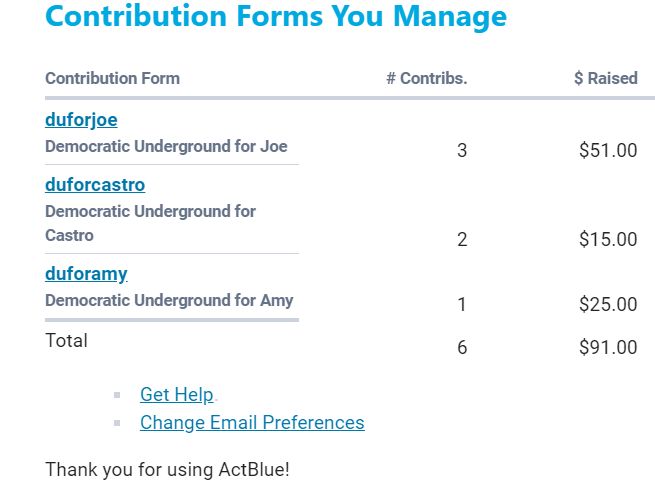The image size is (655, 502).
Task: Click the $ Raised column header
Action: click(606, 78)
